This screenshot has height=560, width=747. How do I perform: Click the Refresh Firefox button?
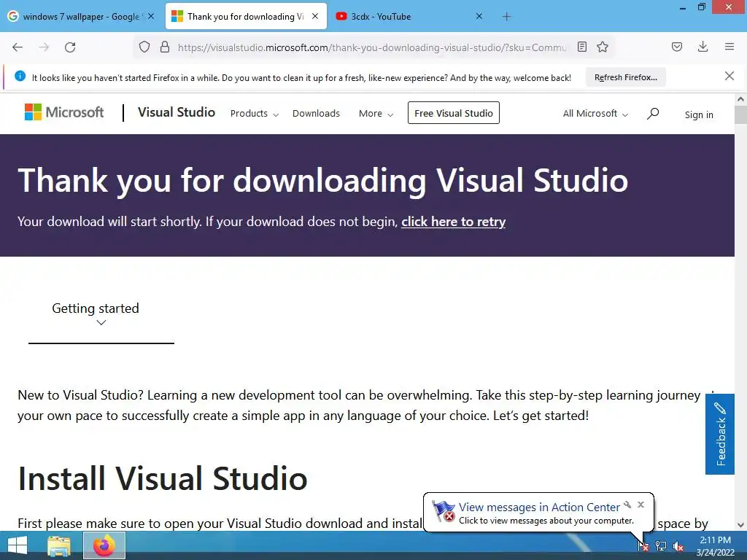point(625,77)
